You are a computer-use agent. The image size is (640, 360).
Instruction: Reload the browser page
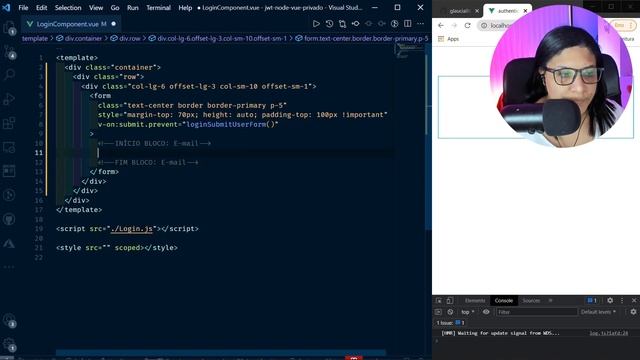[x=467, y=25]
